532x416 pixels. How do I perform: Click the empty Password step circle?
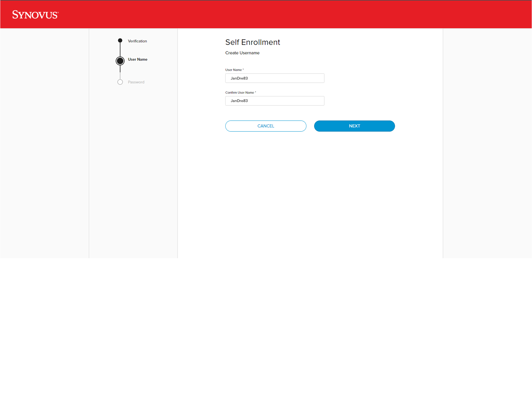coord(120,82)
